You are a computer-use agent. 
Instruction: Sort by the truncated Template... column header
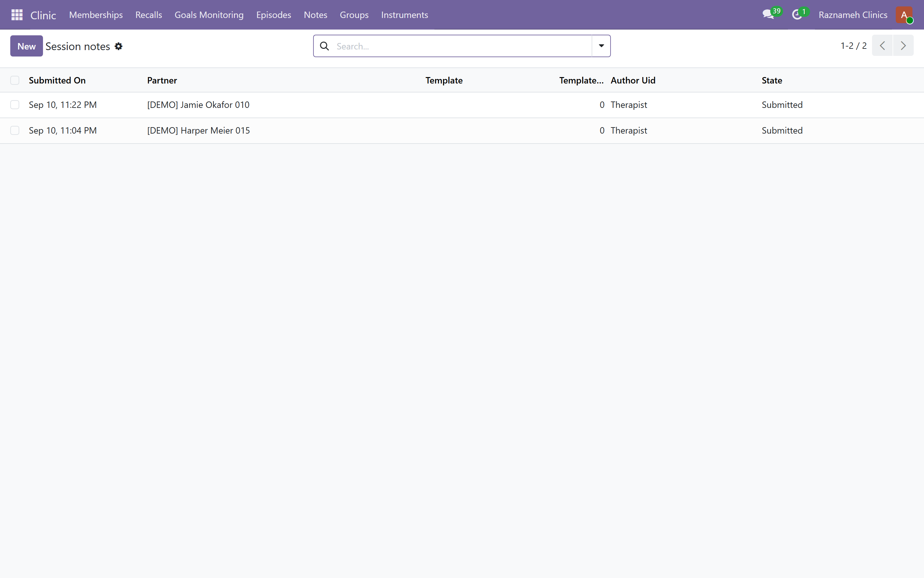click(581, 80)
